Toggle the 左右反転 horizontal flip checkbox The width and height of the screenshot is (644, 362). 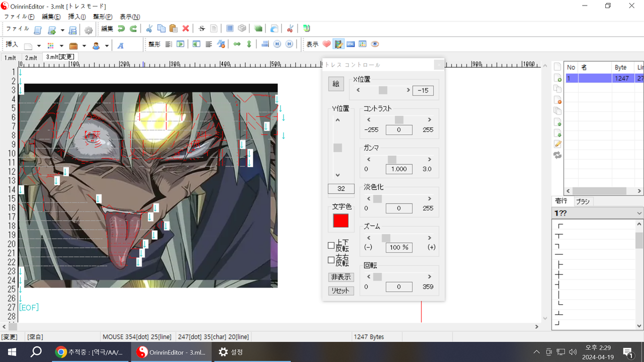coord(331,260)
